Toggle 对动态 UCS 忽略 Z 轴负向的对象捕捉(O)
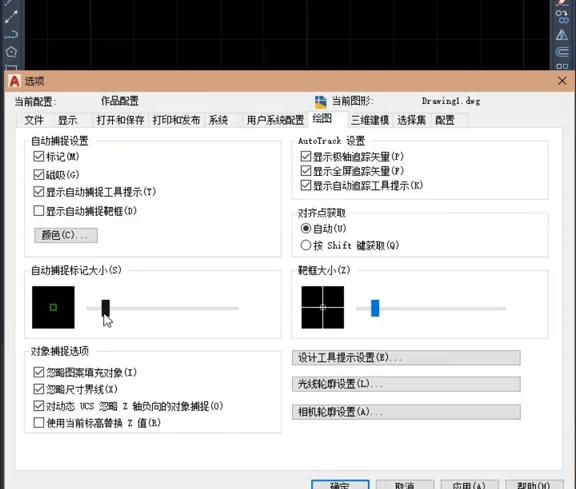The image size is (576, 489). 39,406
